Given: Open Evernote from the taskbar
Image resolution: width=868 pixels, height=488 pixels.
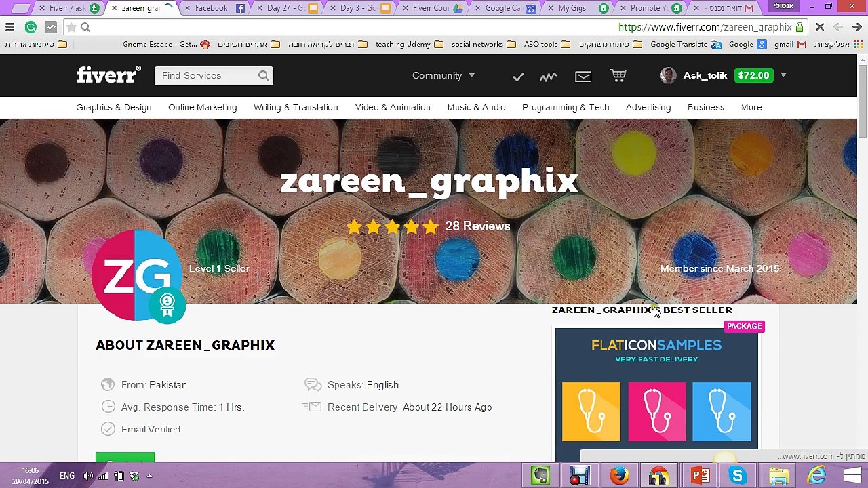Looking at the screenshot, I should tap(540, 475).
